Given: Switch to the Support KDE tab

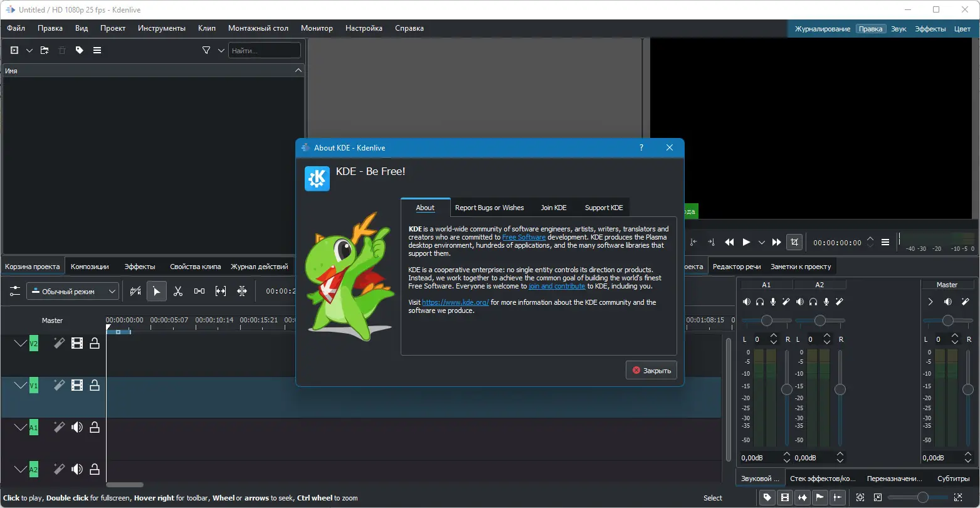Looking at the screenshot, I should click(604, 208).
